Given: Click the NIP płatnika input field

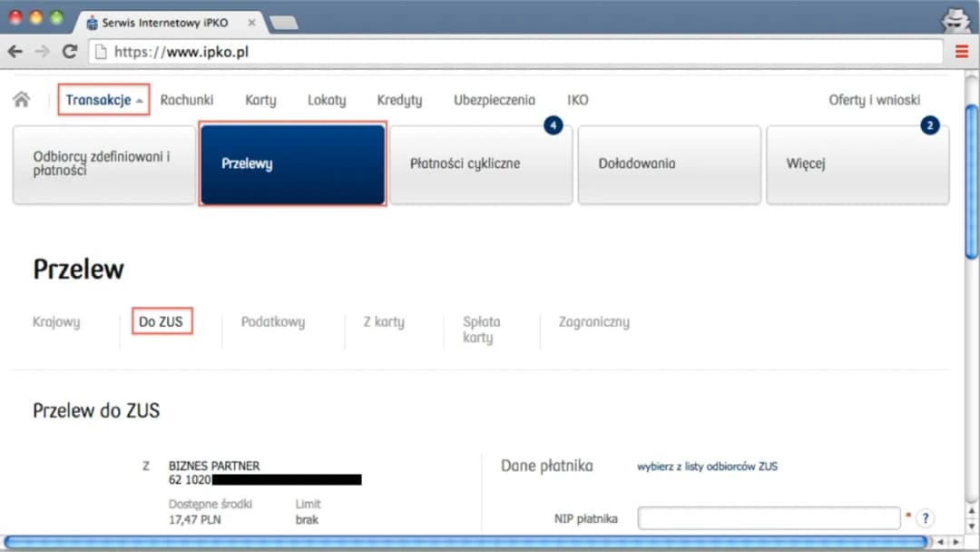Looking at the screenshot, I should (x=769, y=518).
